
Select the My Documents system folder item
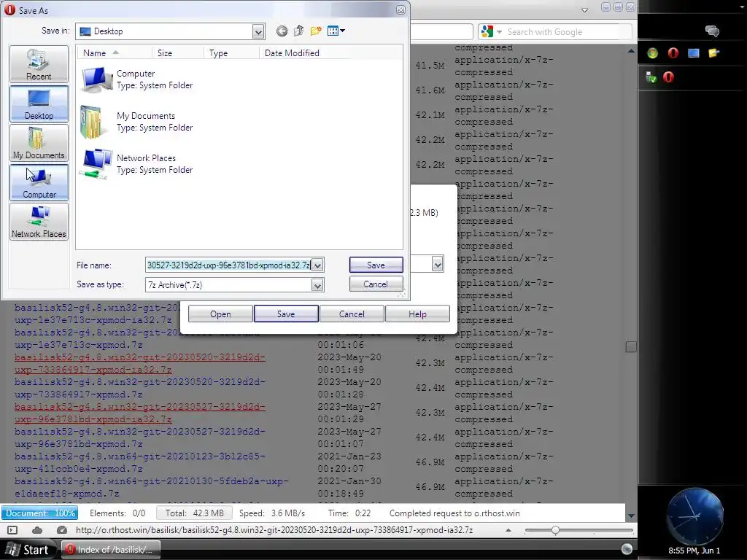click(137, 122)
